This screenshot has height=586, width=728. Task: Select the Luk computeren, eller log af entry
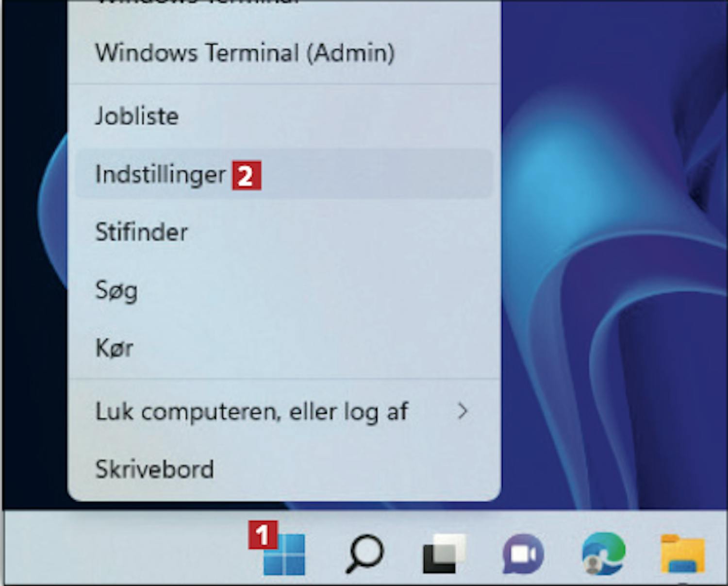pyautogui.click(x=284, y=412)
